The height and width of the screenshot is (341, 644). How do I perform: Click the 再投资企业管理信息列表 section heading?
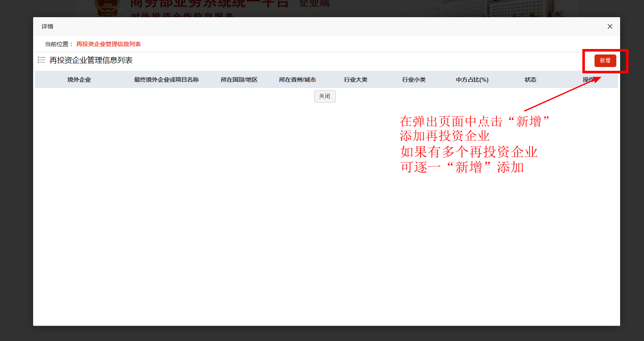(x=91, y=60)
